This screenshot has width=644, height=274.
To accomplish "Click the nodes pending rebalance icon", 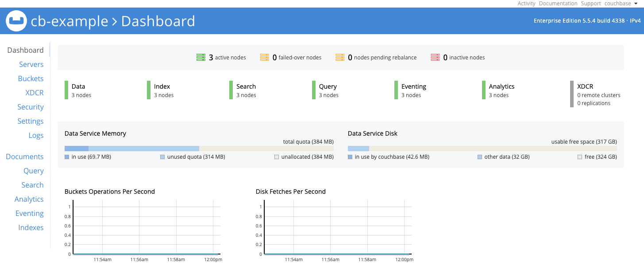I will click(340, 57).
